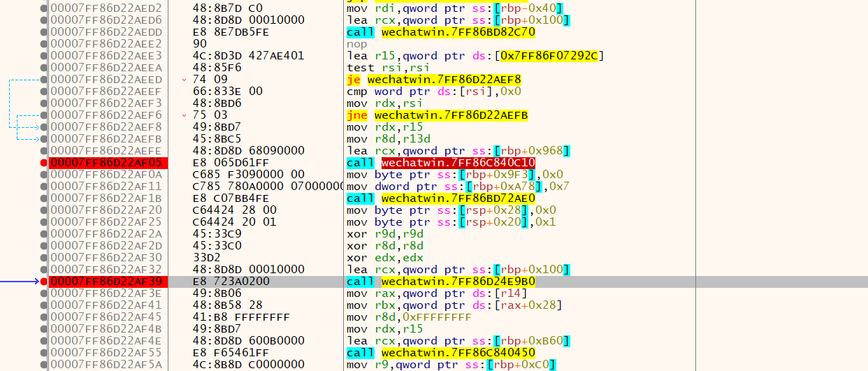The height and width of the screenshot is (371, 868).
Task: Select address 00007FF86D22AED6
Action: coord(106,20)
